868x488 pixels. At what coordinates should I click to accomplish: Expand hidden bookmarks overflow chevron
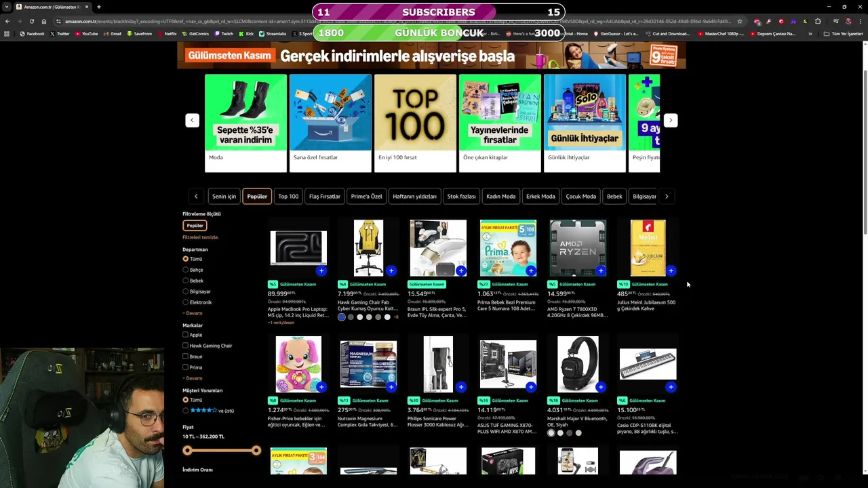(x=810, y=34)
